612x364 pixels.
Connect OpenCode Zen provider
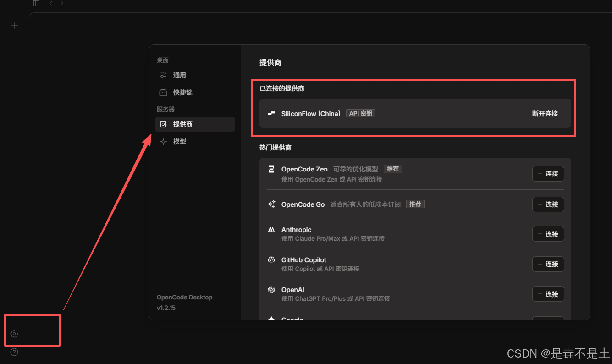pos(548,174)
